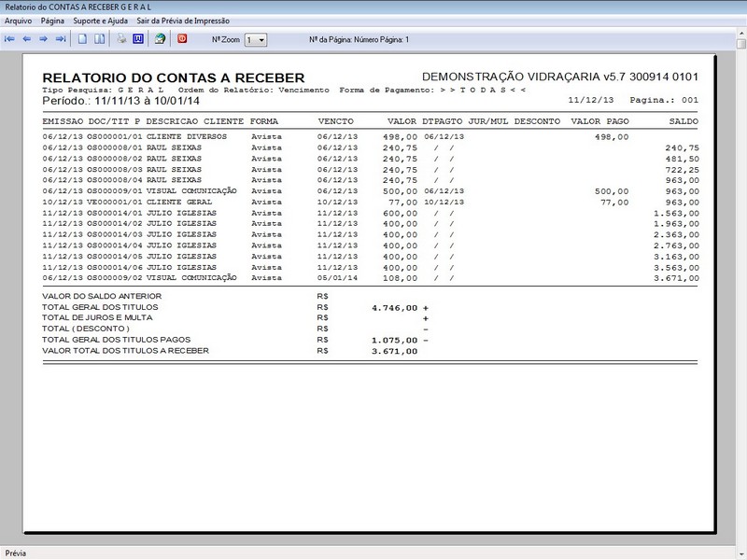This screenshot has width=747, height=560.
Task: Export report to Word icon
Action: pos(138,39)
